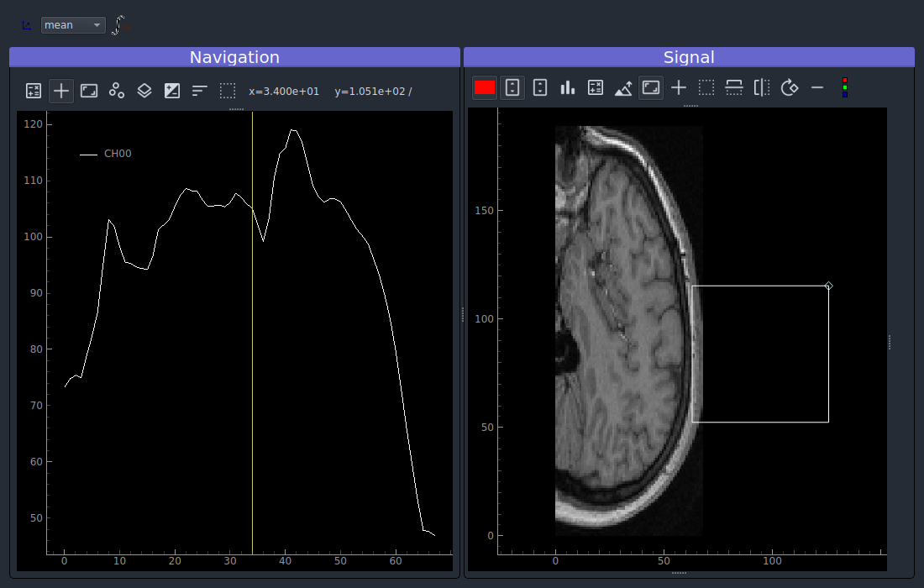The height and width of the screenshot is (588, 924).
Task: Click the minus line icon in Signal toolbar
Action: click(817, 88)
